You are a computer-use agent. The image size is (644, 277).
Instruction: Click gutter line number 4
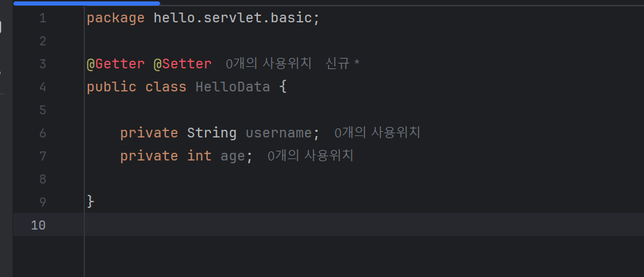pos(43,87)
